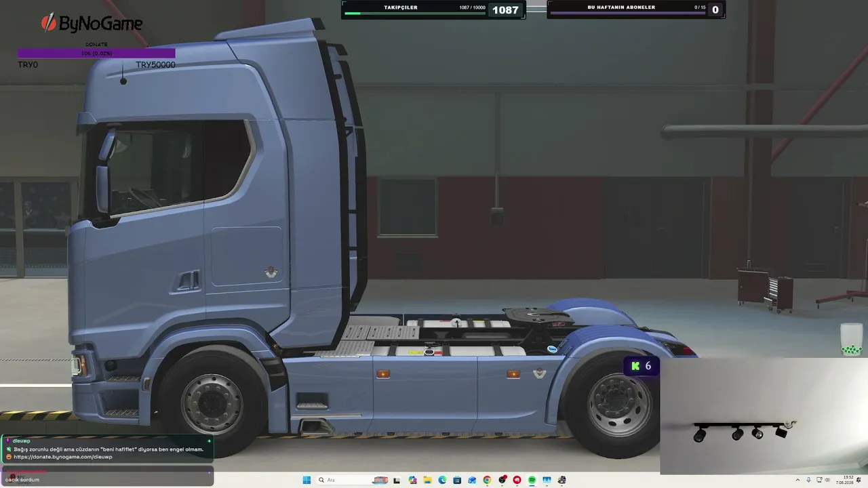Click the TRY50000 donation goal label
Viewport: 868px width, 488px height.
pyautogui.click(x=155, y=65)
